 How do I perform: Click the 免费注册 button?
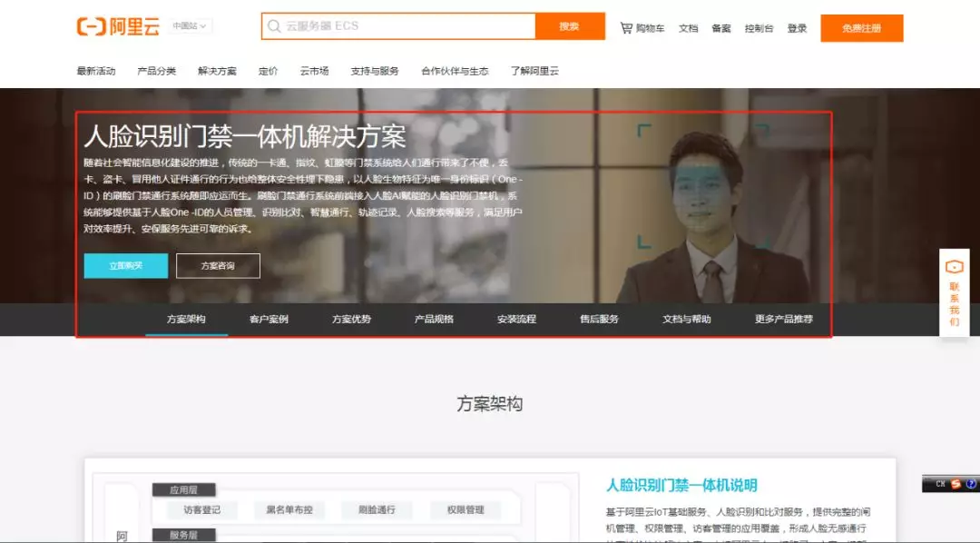pos(861,28)
